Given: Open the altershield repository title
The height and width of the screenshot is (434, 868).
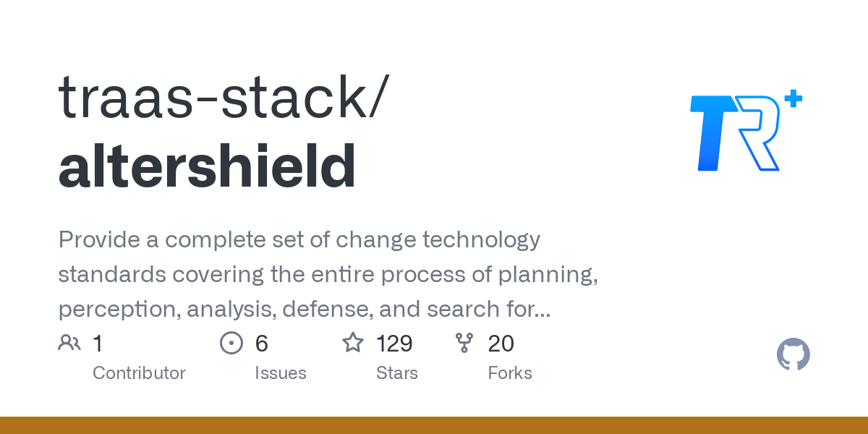Looking at the screenshot, I should pyautogui.click(x=207, y=166).
